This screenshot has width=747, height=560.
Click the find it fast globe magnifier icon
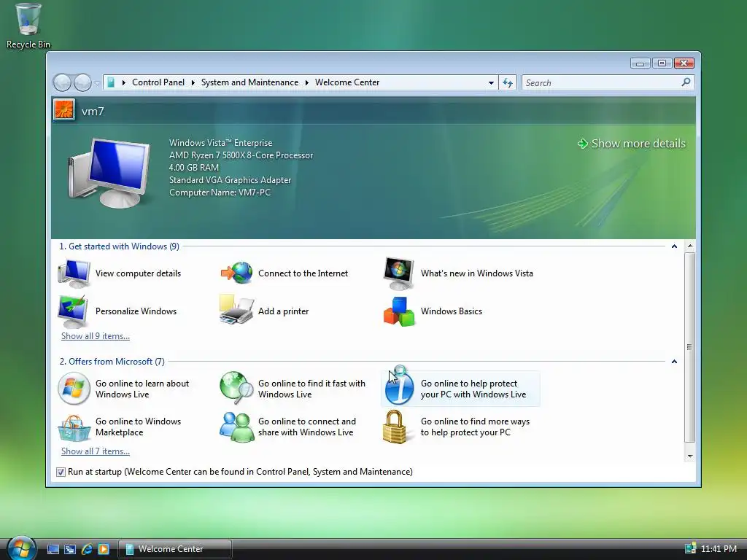coord(237,387)
